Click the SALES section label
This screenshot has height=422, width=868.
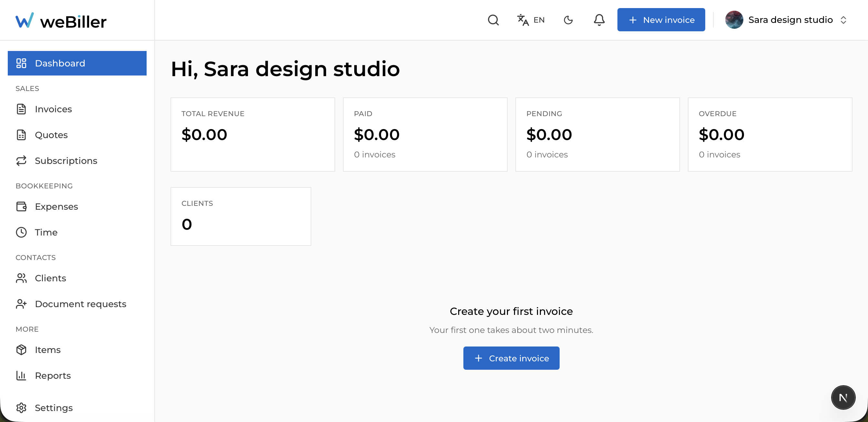coord(27,88)
